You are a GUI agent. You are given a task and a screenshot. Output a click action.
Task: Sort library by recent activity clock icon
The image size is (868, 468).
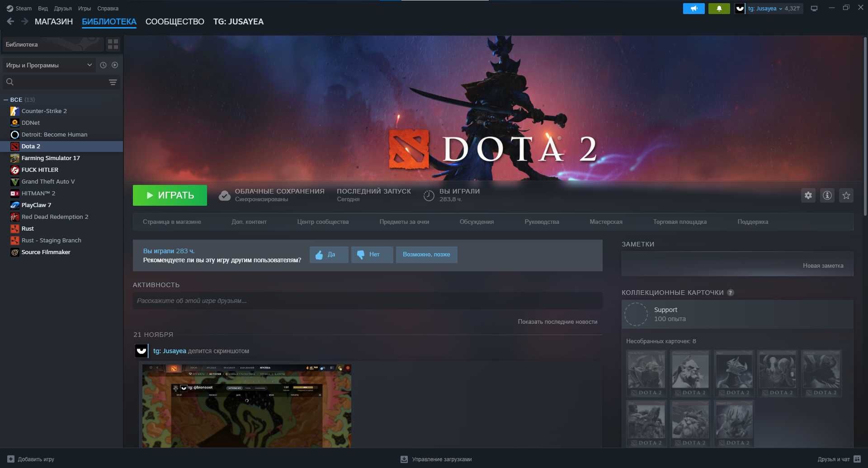103,65
